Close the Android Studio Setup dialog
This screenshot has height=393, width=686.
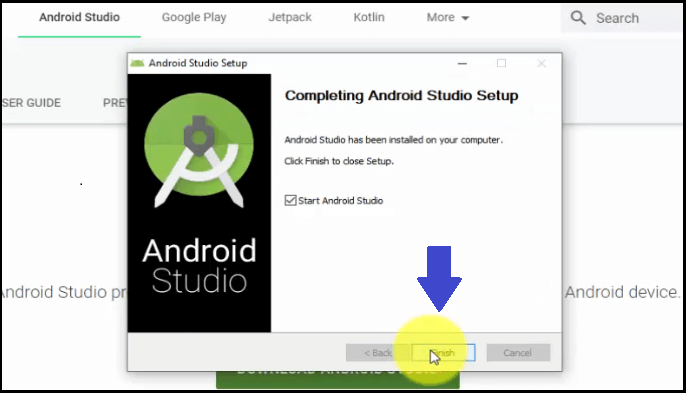coord(542,63)
